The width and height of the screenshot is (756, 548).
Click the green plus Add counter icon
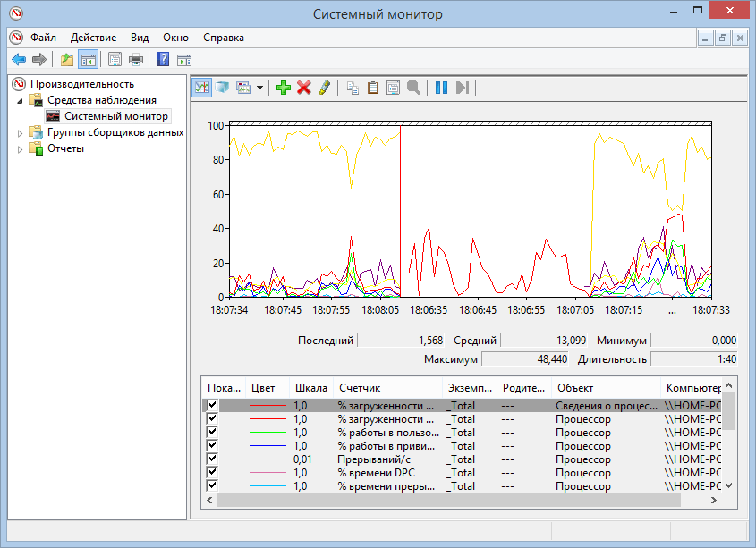coord(284,88)
